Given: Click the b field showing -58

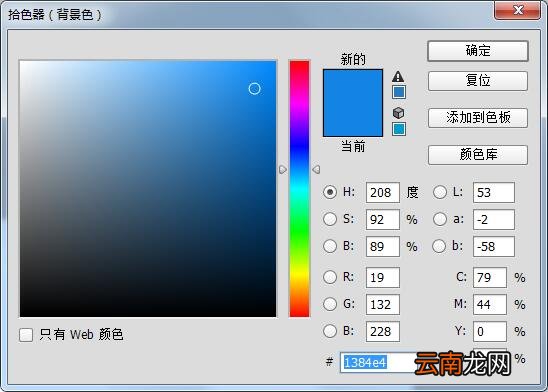Looking at the screenshot, I should pyautogui.click(x=494, y=246).
